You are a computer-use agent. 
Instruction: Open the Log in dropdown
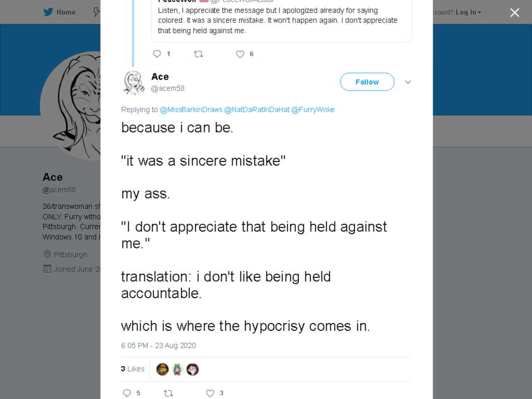[468, 12]
